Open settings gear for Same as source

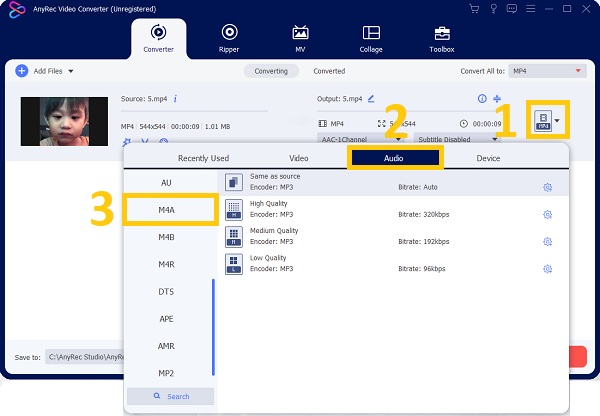[x=548, y=187]
